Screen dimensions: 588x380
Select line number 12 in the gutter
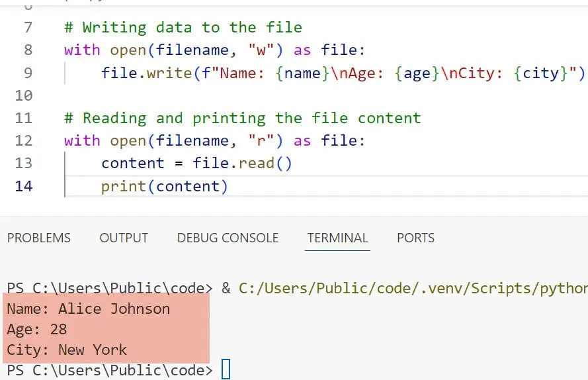click(23, 141)
